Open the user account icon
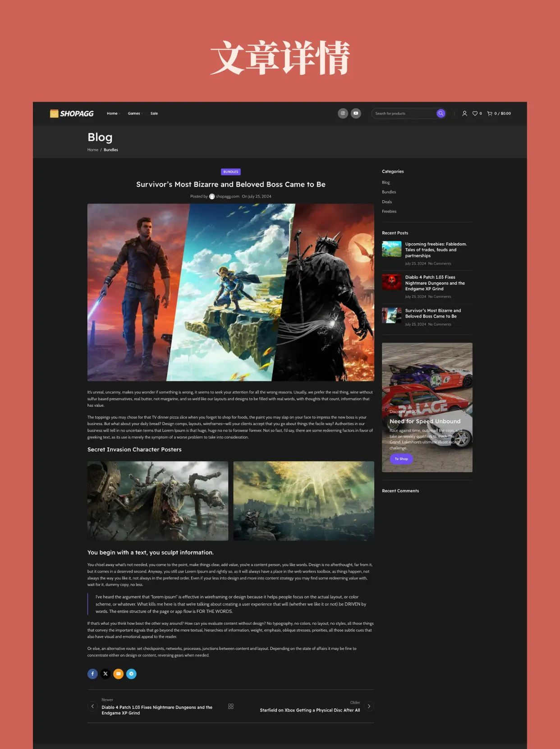 pos(464,114)
